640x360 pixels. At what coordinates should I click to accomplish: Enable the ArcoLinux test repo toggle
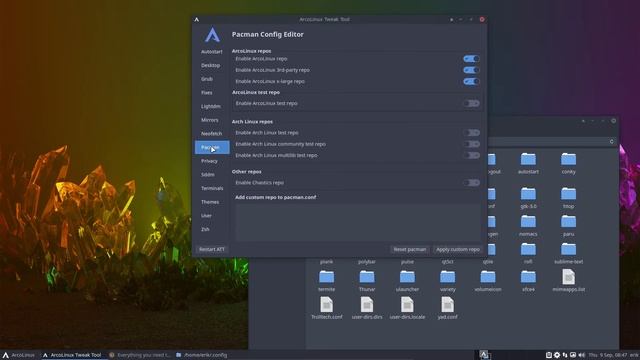click(x=471, y=104)
